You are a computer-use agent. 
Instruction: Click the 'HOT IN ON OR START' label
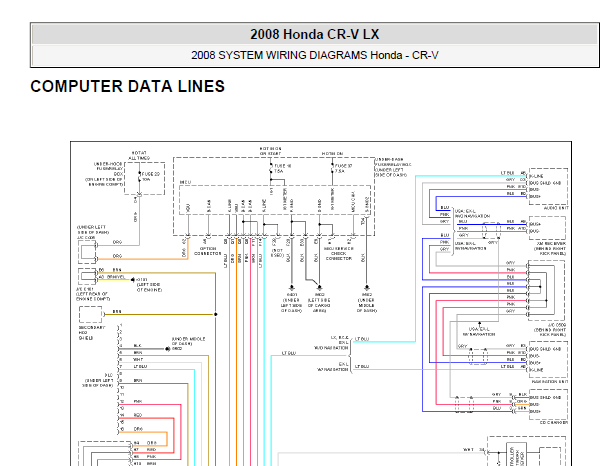tap(270, 151)
